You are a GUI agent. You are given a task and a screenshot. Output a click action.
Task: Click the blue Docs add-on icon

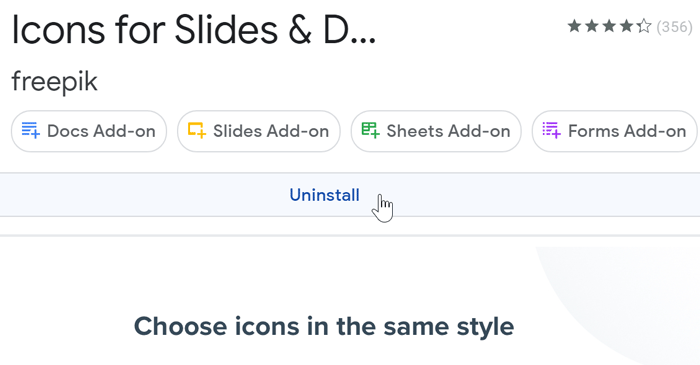31,131
